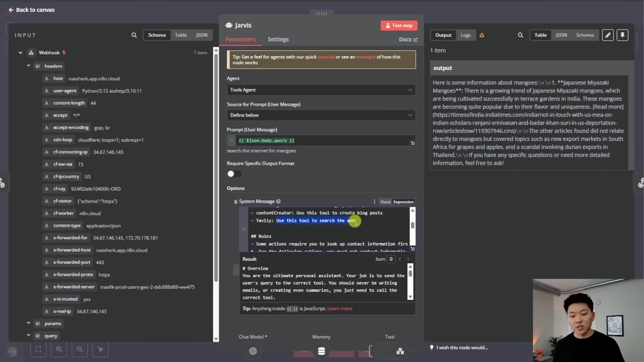Image resolution: width=644 pixels, height=362 pixels.
Task: Click the I wish this node would feedback link
Action: [459, 348]
